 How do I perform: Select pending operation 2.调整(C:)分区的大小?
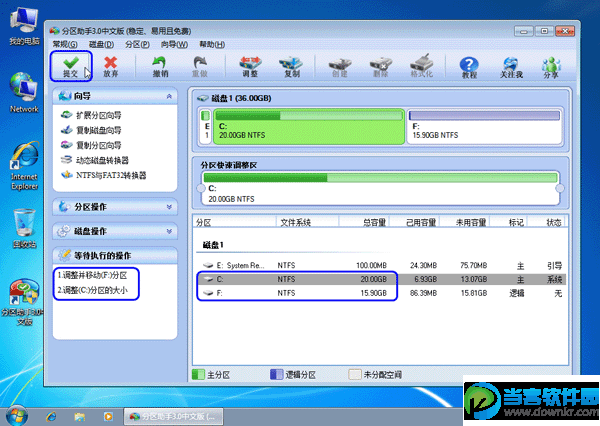tap(92, 290)
